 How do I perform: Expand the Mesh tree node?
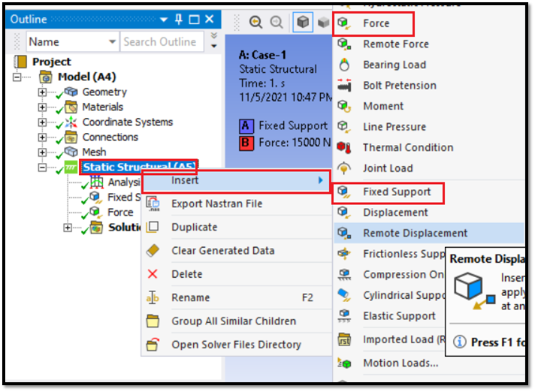(42, 152)
